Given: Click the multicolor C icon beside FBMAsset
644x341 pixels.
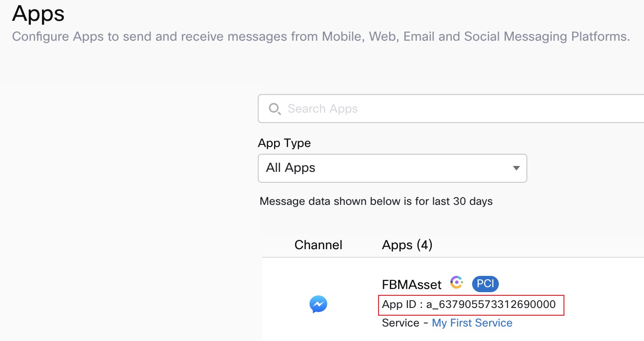Looking at the screenshot, I should pyautogui.click(x=457, y=283).
